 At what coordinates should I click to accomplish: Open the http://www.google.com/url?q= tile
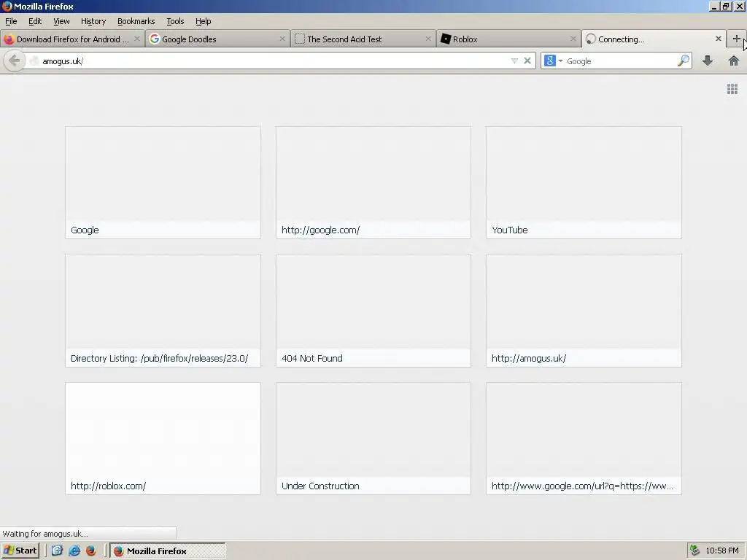(584, 438)
